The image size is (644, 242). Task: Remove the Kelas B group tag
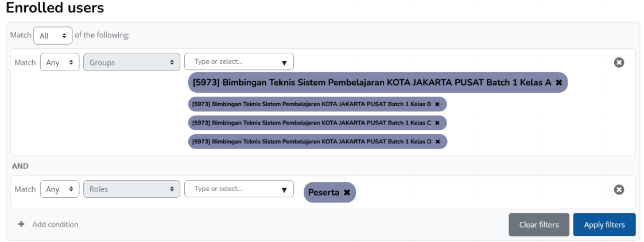[437, 104]
